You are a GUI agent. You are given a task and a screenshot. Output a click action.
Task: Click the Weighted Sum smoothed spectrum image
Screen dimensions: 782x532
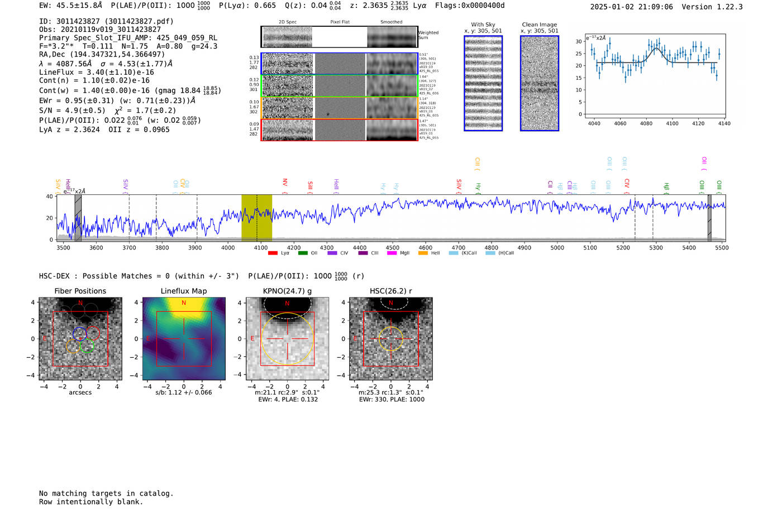392,37
